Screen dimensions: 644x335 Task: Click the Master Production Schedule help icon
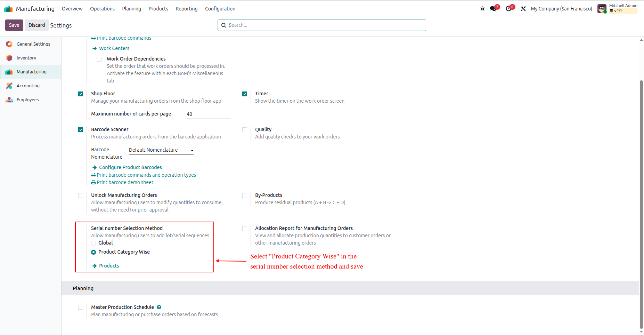pos(159,307)
